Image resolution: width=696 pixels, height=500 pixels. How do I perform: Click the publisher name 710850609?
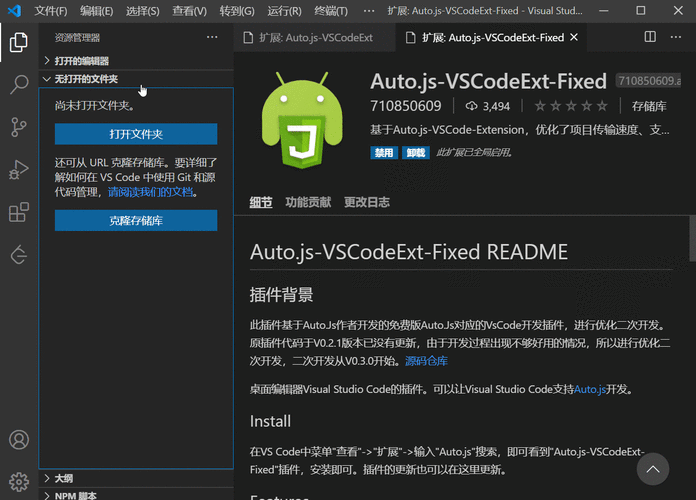click(x=406, y=106)
